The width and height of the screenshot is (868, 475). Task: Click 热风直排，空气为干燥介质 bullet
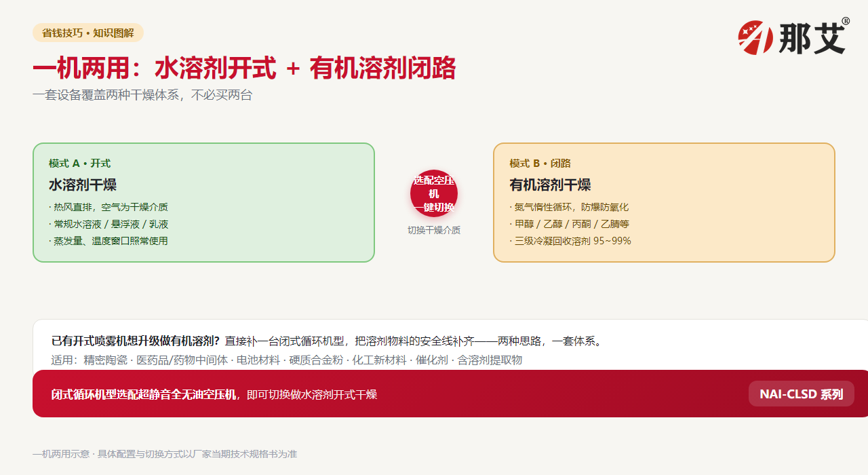click(108, 207)
